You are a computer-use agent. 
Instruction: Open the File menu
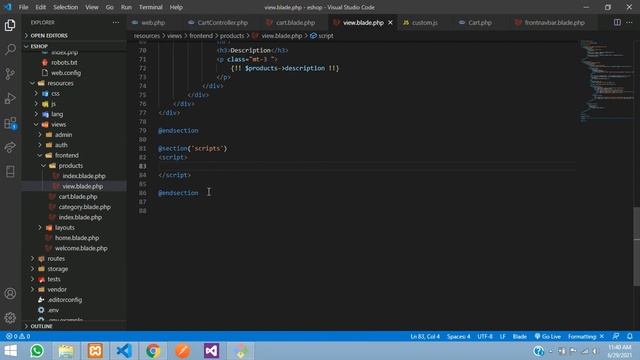click(x=24, y=7)
